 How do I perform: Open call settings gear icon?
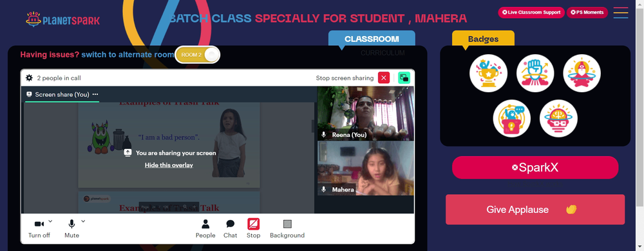coord(29,78)
